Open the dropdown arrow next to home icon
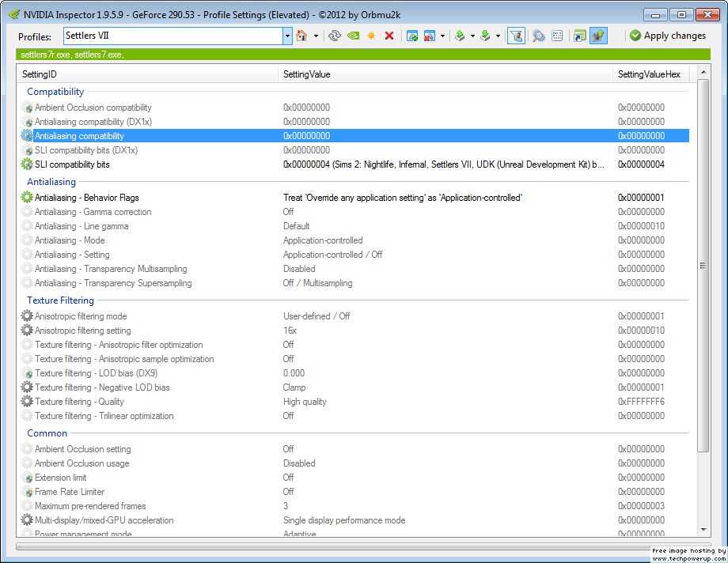 coord(317,36)
